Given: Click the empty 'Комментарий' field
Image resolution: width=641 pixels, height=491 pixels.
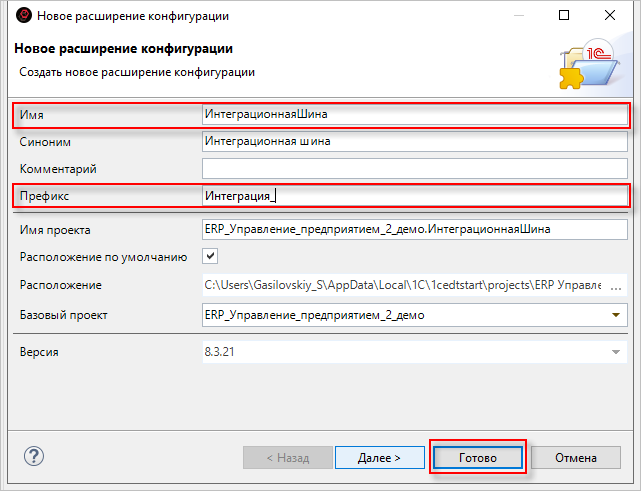Looking at the screenshot, I should pos(414,168).
